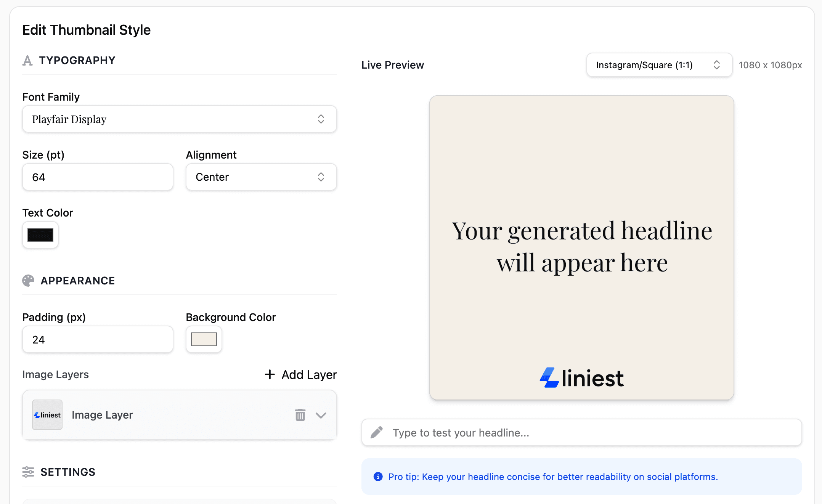Select the liniest logo layer thumbnail

47,415
